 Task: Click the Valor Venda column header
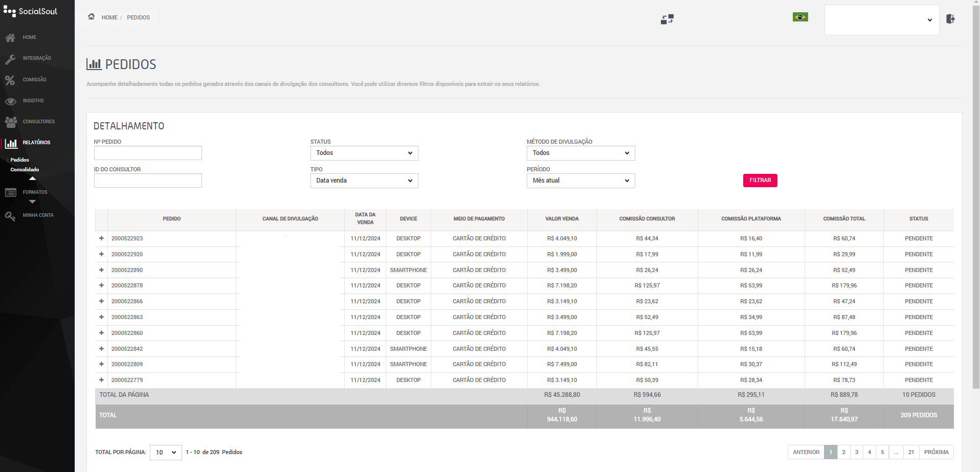pos(562,219)
